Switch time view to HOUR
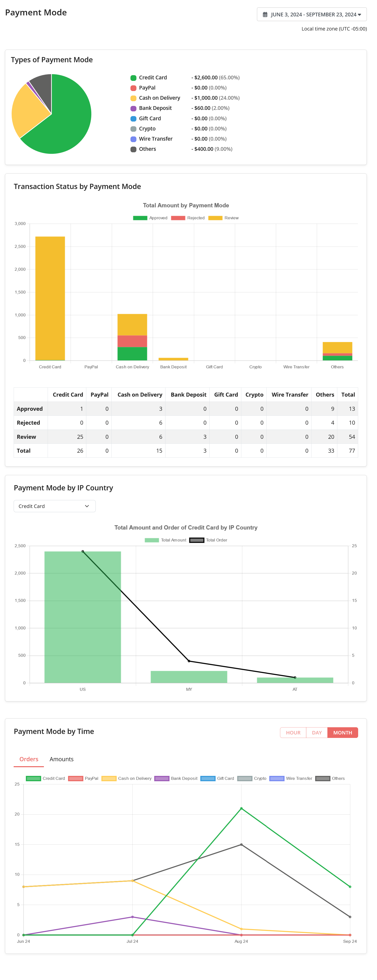Viewport: 377px width, 980px height. (x=293, y=732)
